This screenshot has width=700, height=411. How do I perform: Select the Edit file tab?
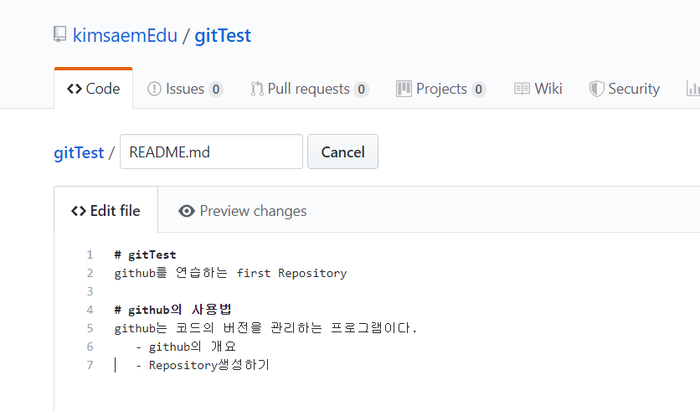click(106, 210)
